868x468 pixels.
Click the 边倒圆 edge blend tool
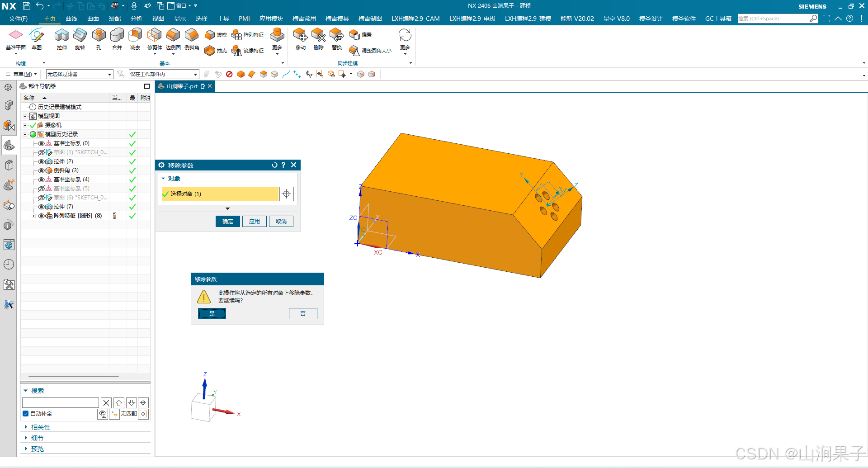(x=173, y=39)
